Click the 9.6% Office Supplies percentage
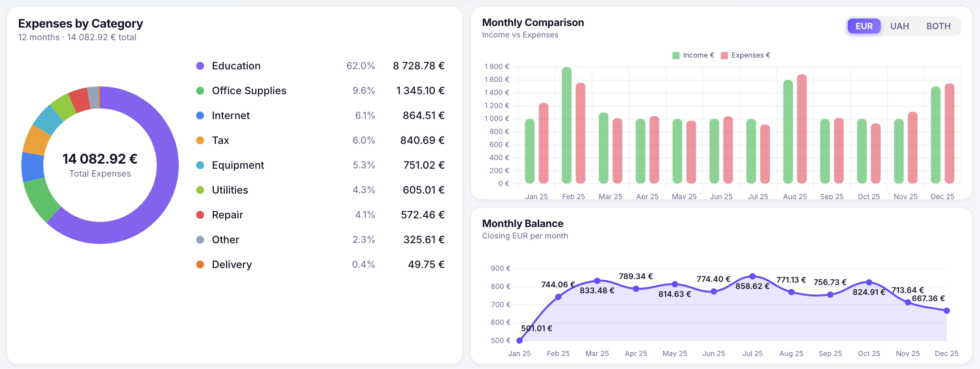The height and width of the screenshot is (369, 980). [364, 91]
